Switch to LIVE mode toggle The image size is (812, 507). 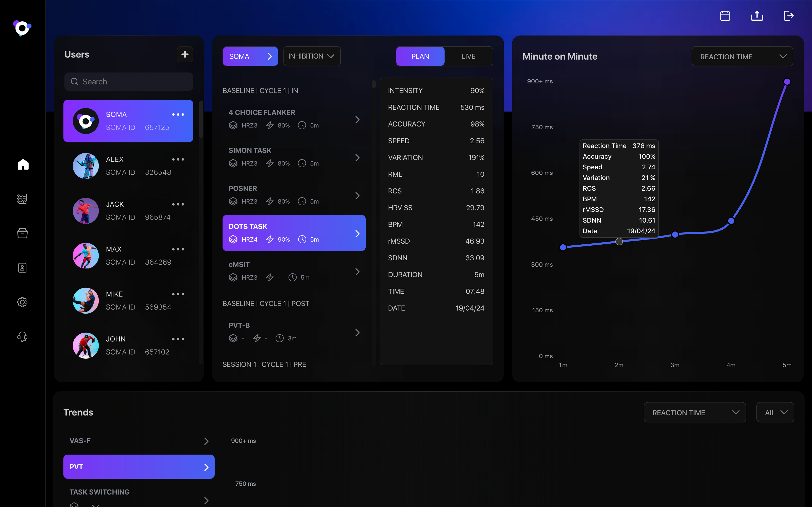coord(468,56)
